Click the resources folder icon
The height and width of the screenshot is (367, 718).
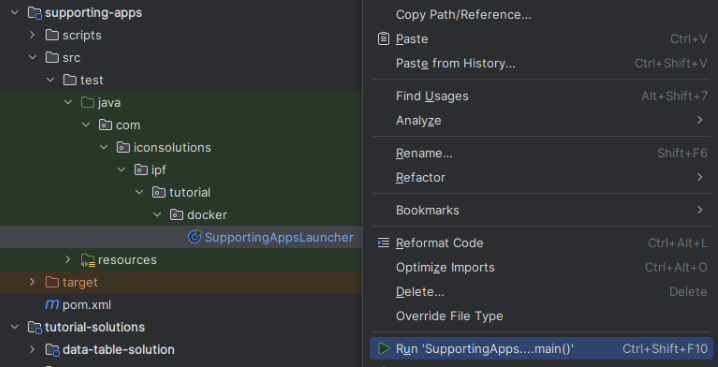(x=87, y=260)
